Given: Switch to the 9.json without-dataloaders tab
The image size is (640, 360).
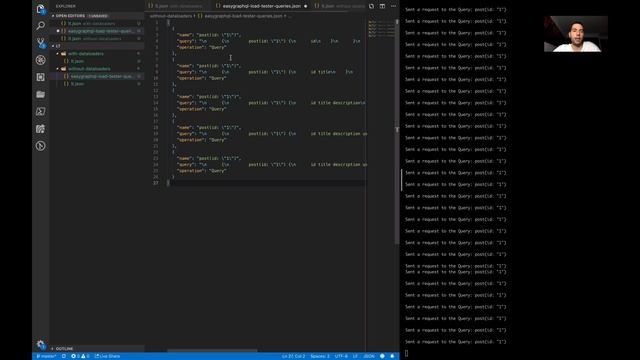Looking at the screenshot, I should (x=339, y=6).
